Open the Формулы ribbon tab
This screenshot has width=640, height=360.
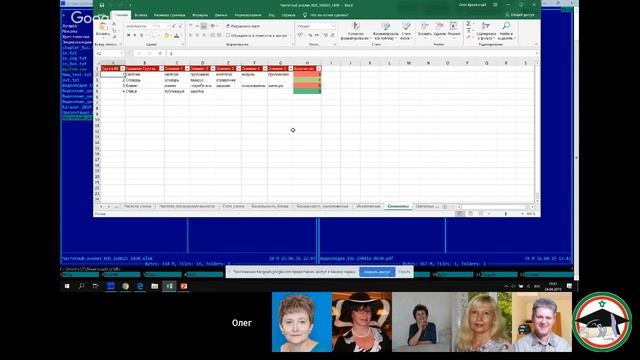[200, 15]
